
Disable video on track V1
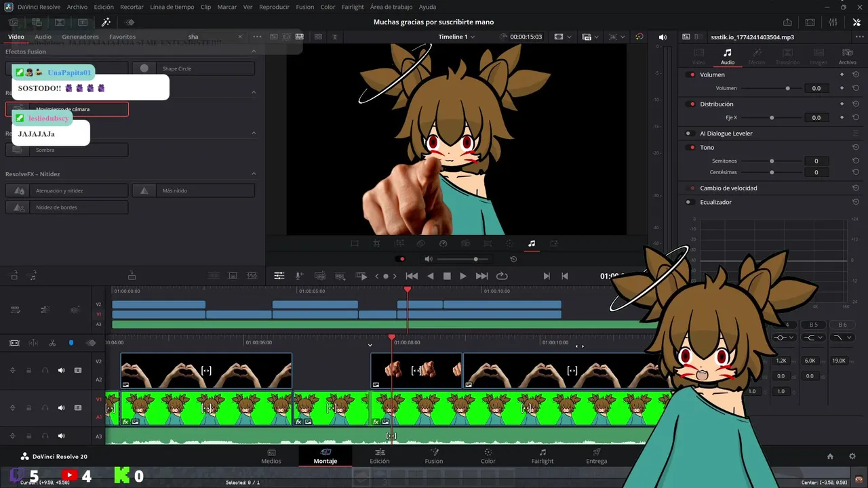[78, 408]
